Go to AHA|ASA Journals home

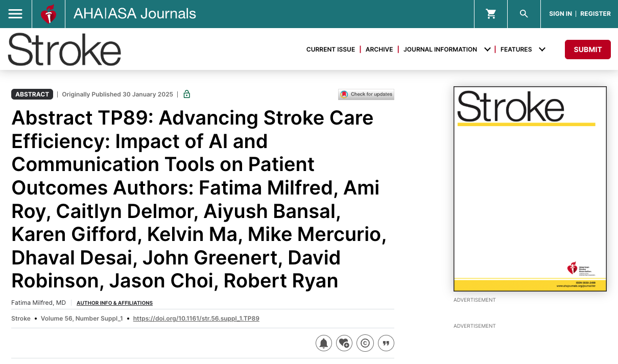[x=135, y=14]
